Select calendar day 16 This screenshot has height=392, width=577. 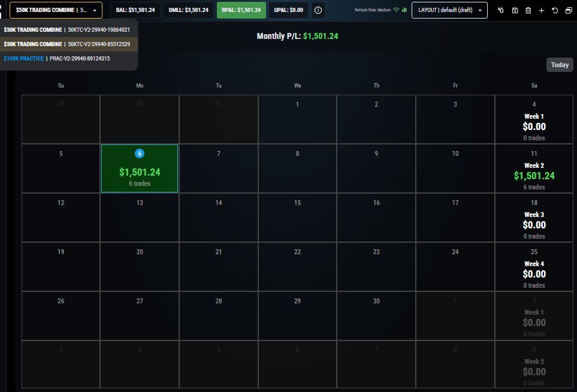pos(376,218)
